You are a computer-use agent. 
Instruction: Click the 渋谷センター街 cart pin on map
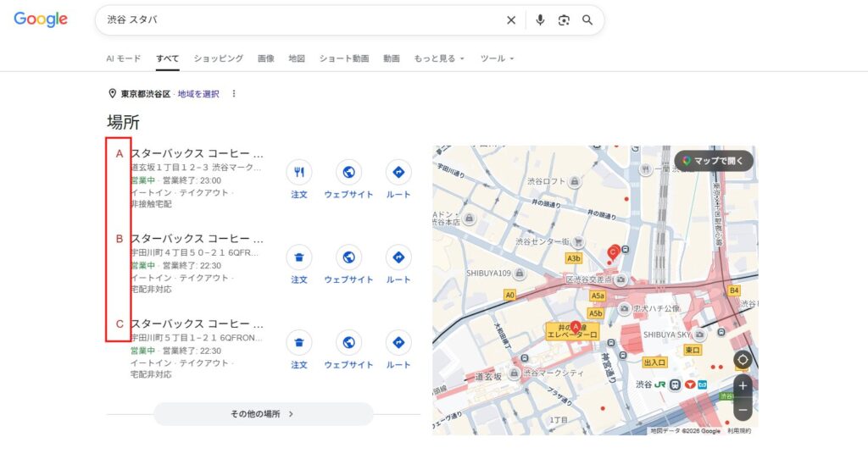pyautogui.click(x=578, y=241)
